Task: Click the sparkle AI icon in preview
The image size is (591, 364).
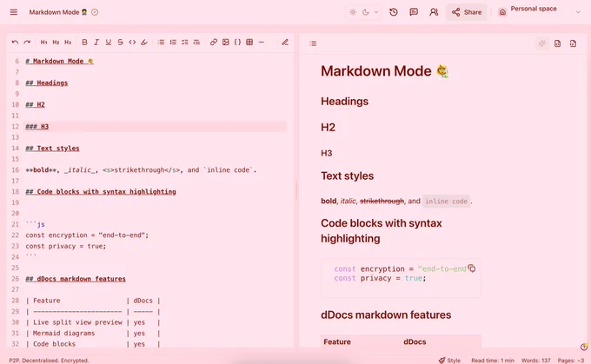Action: [x=542, y=43]
